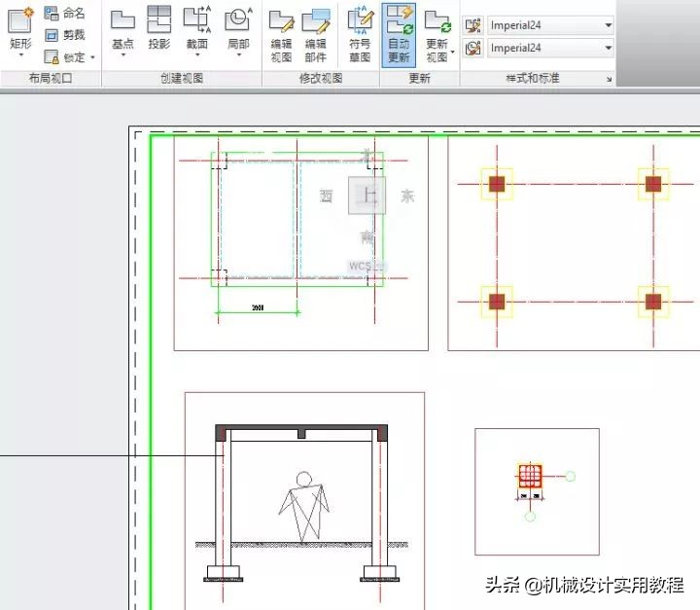This screenshot has width=700, height=610.
Task: Click the 编辑视图 edit view icon
Action: pos(281,21)
